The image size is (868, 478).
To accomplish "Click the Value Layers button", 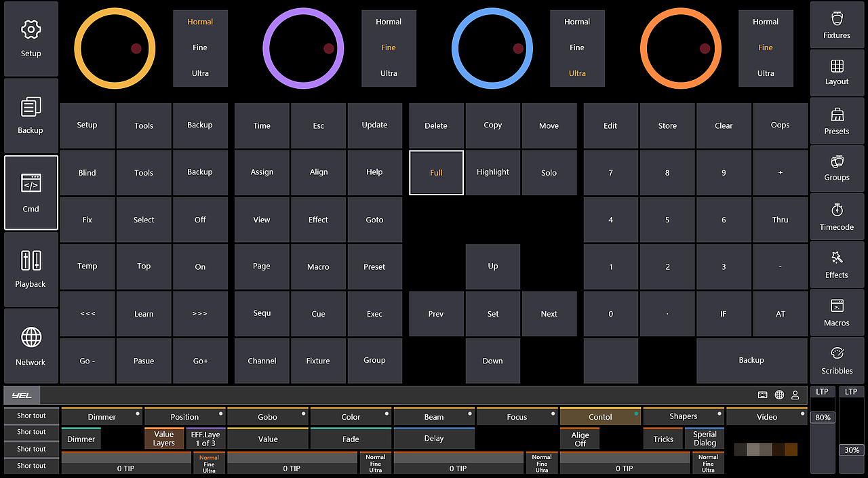I will tap(164, 439).
